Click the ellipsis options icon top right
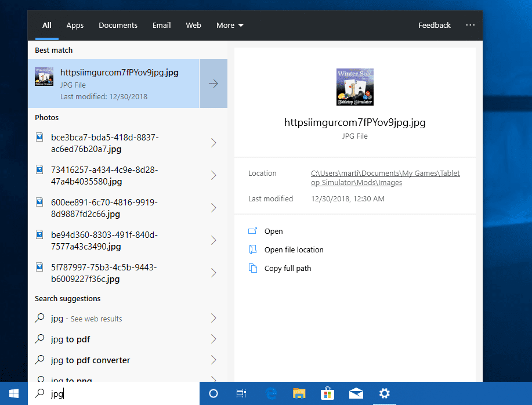 (470, 25)
